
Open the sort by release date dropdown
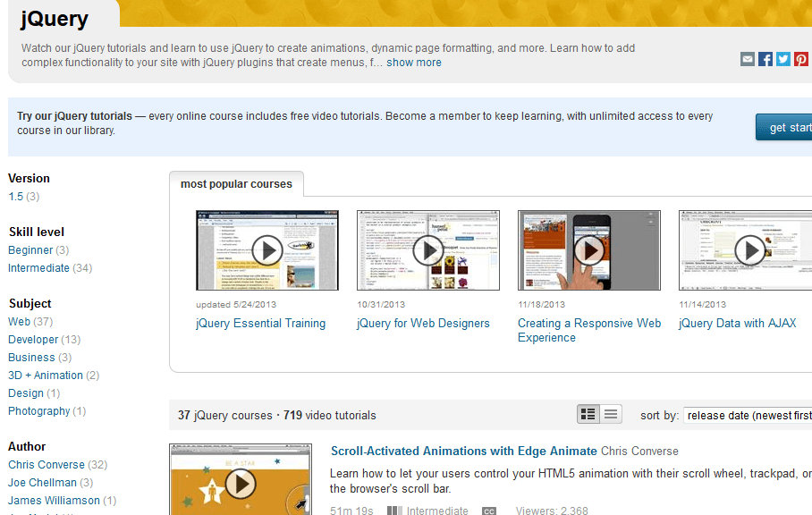coord(748,416)
